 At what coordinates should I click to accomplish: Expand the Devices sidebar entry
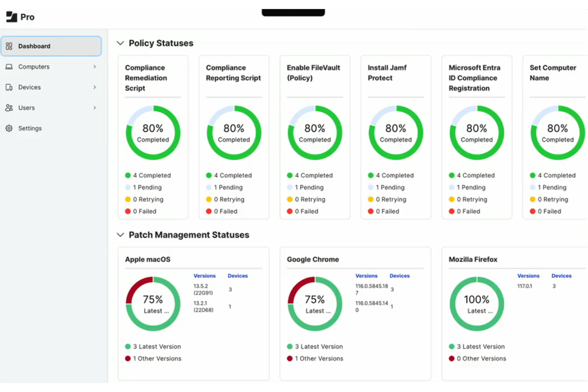tap(95, 87)
